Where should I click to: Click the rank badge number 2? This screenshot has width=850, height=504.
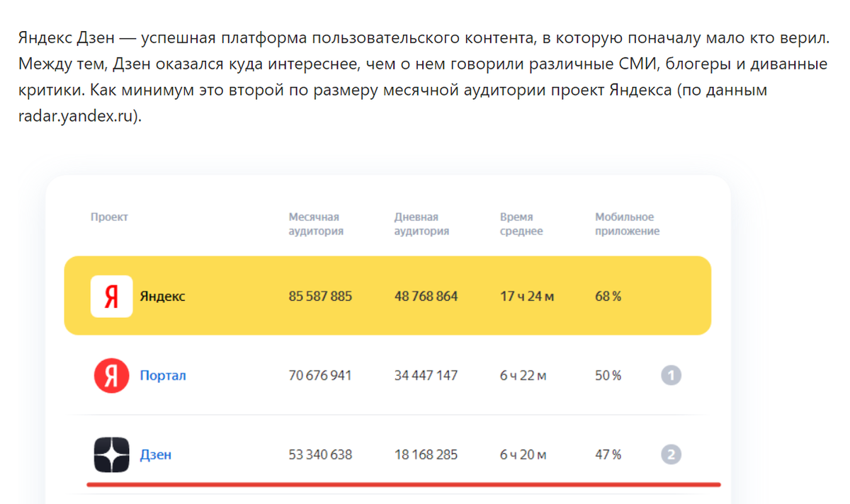(x=671, y=454)
